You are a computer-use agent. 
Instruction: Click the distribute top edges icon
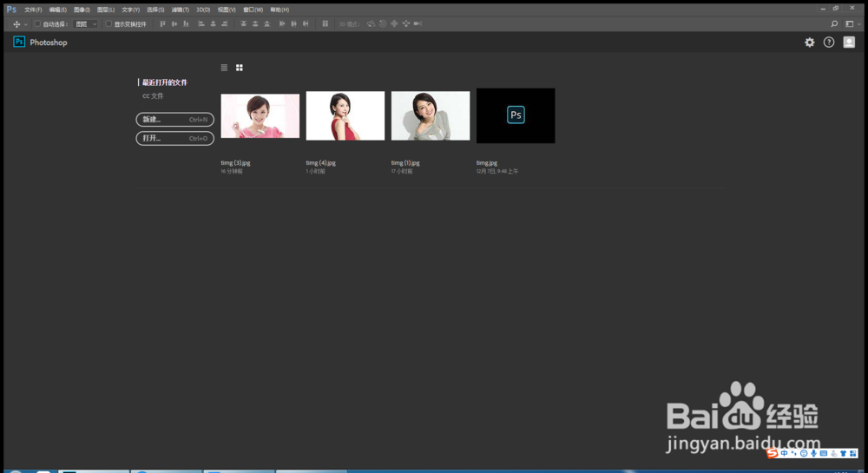[x=244, y=23]
